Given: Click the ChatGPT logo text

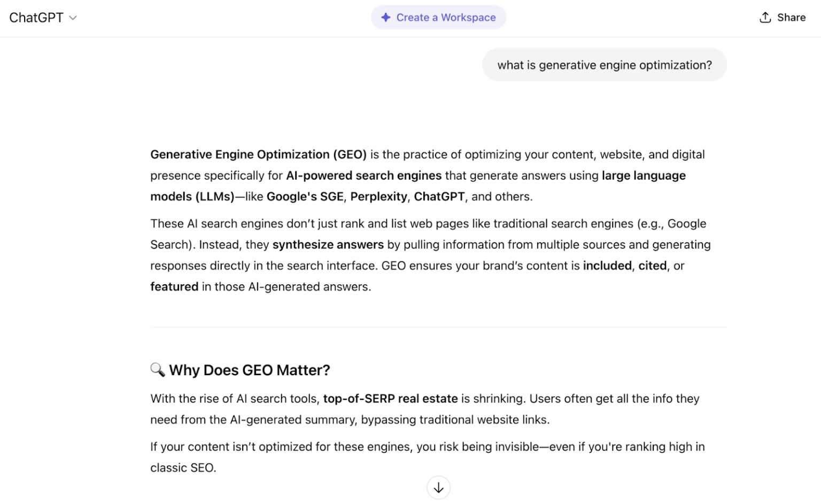Looking at the screenshot, I should click(x=36, y=17).
